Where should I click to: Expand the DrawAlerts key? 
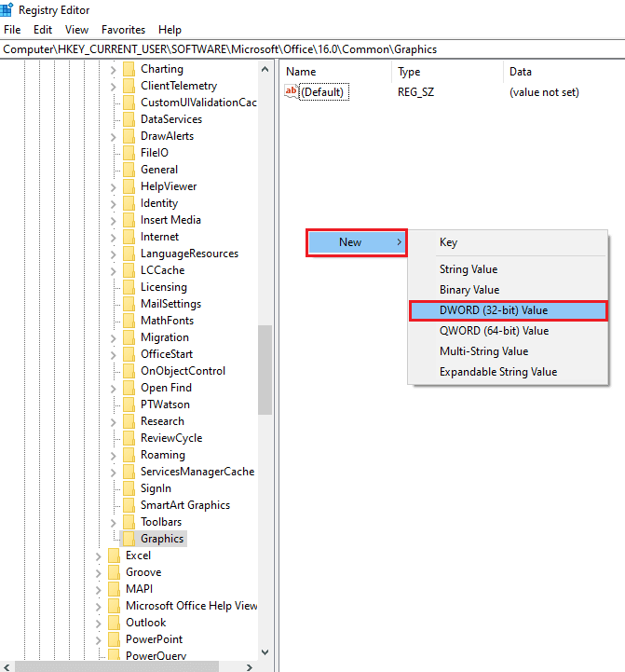point(113,137)
